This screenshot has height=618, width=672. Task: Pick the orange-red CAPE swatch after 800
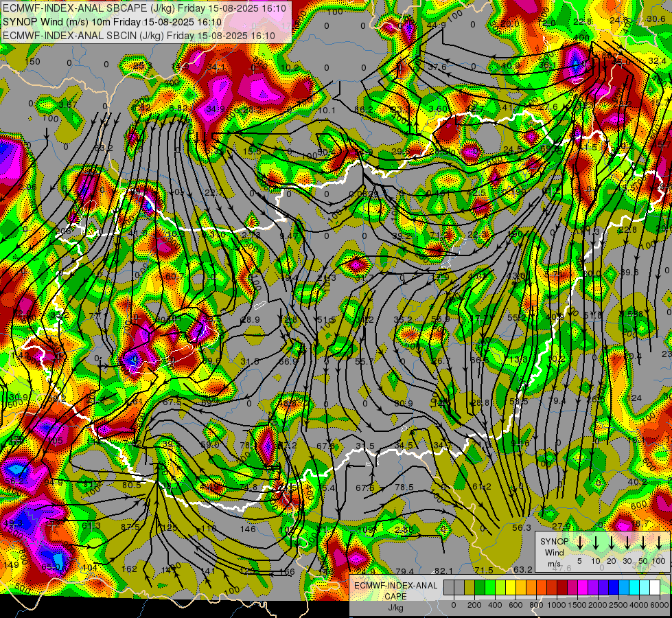pos(542,588)
